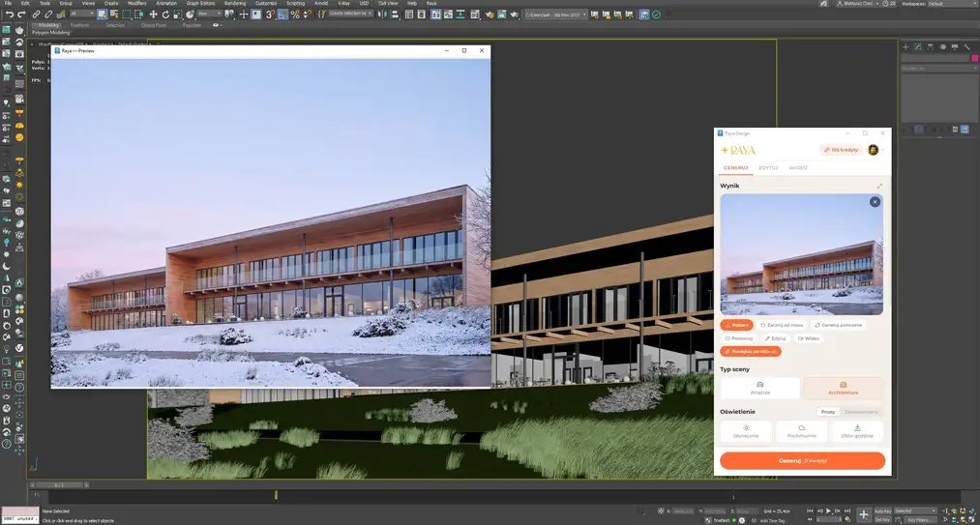Click the Zacznij od nowa button
The height and width of the screenshot is (525, 980).
[782, 325]
